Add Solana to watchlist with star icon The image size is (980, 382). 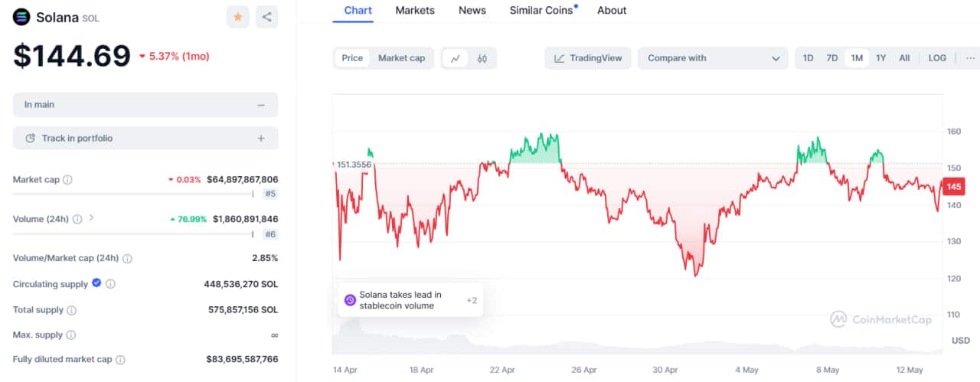coord(237,17)
